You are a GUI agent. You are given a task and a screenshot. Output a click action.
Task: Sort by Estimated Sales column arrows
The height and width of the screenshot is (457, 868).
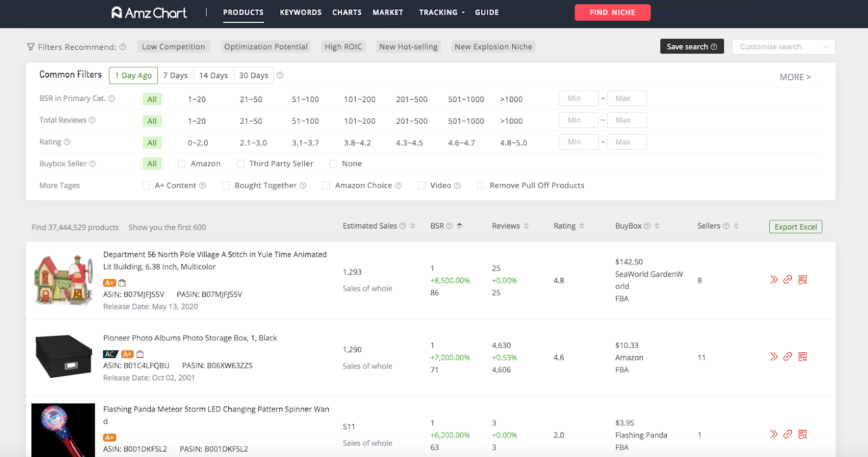pos(413,226)
